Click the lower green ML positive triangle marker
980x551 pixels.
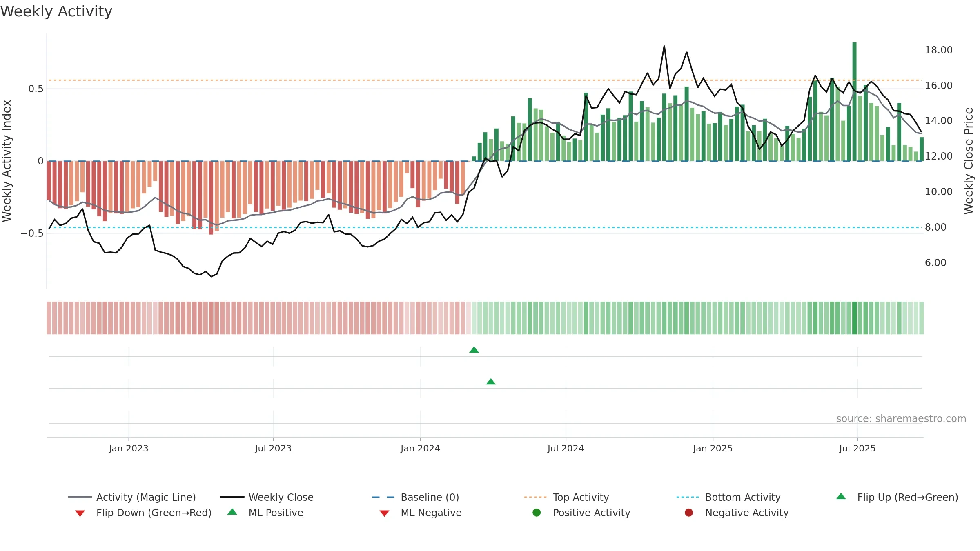tap(491, 382)
